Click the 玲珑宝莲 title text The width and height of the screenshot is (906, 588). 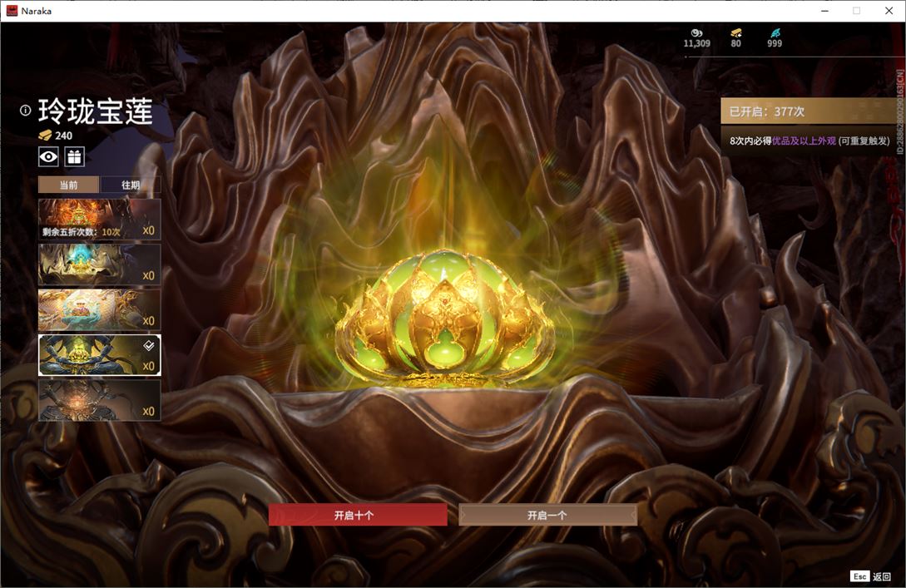click(x=96, y=111)
